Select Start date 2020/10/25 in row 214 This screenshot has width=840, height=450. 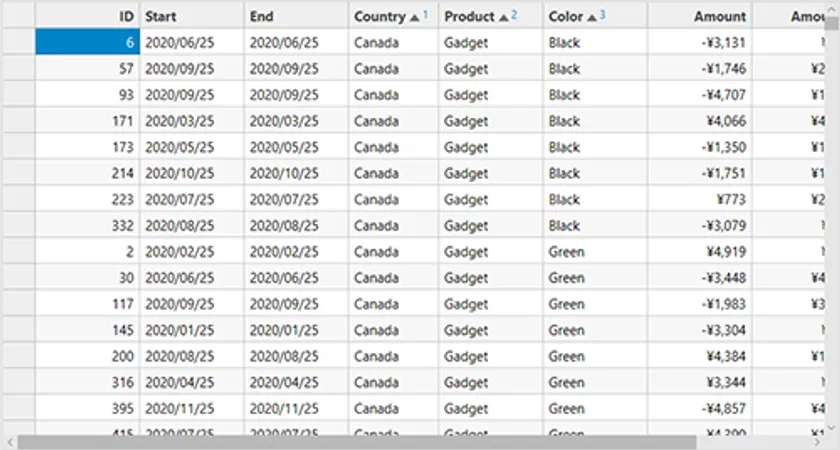(191, 173)
